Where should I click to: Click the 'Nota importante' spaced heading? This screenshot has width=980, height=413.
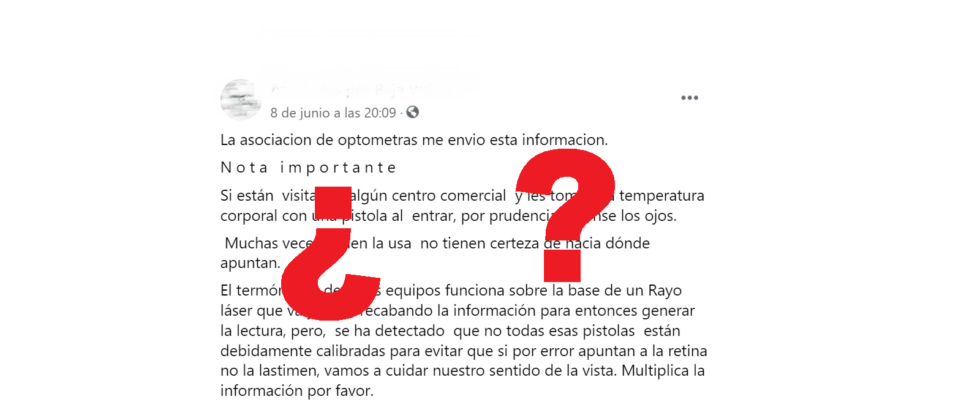tap(308, 168)
